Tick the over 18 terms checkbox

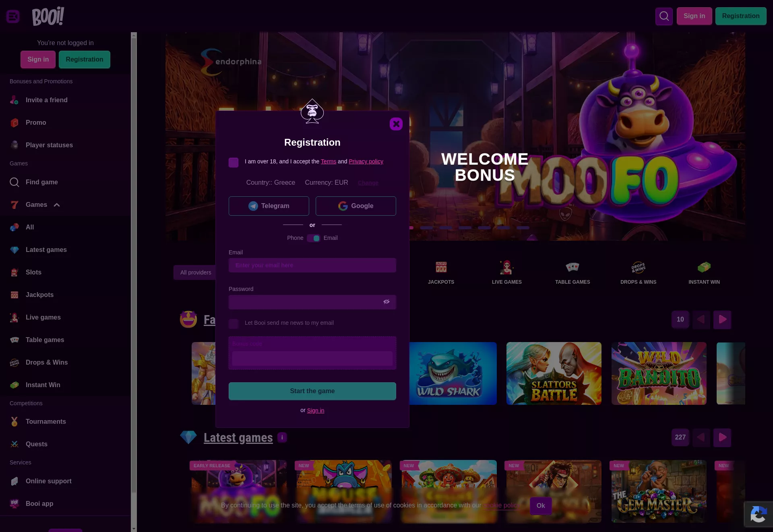[x=234, y=162]
